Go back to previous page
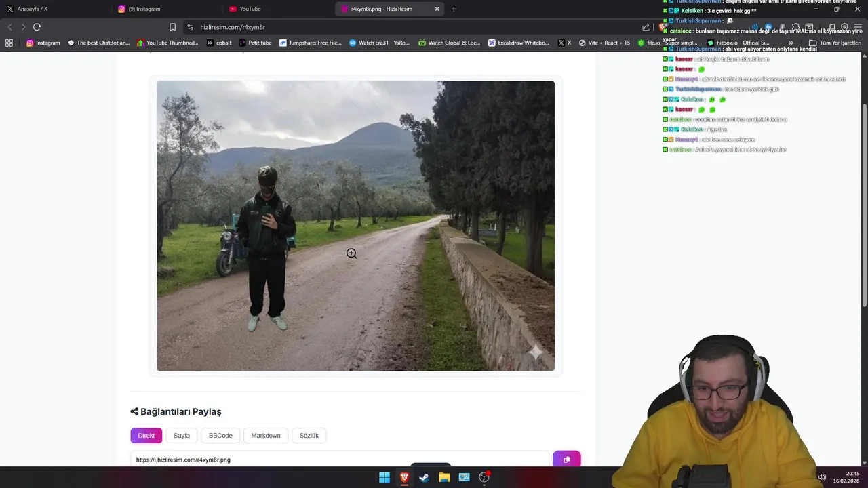868x488 pixels. pyautogui.click(x=9, y=27)
